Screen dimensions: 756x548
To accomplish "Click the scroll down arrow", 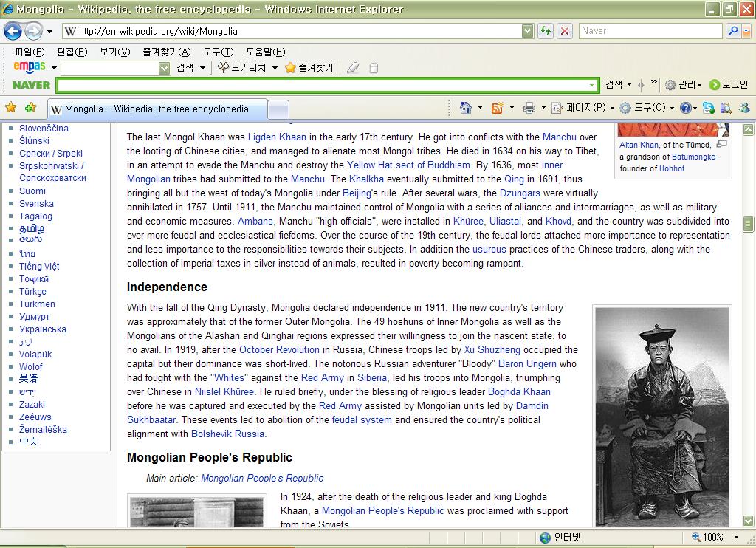I will pos(749,521).
